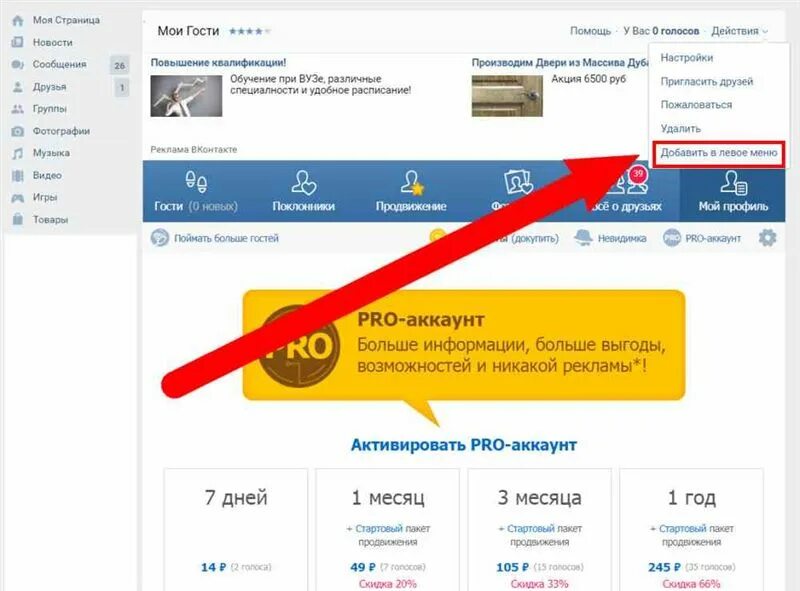800x591 pixels.
Task: Open the Поклонники tab heart icon
Action: 304,182
